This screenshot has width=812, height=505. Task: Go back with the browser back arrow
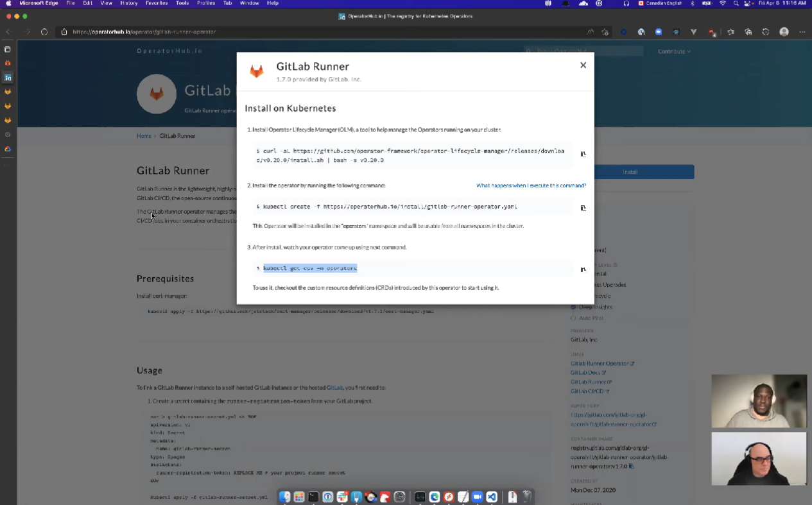click(x=8, y=31)
